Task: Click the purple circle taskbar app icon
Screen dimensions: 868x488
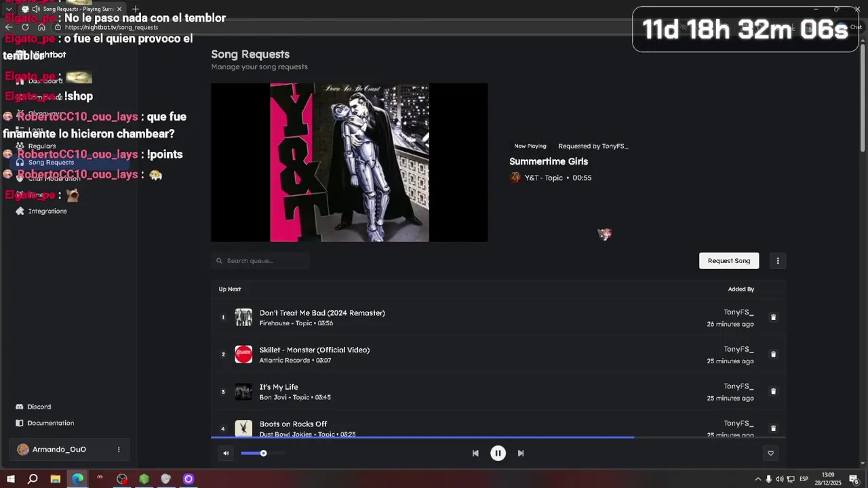Action: (189, 479)
